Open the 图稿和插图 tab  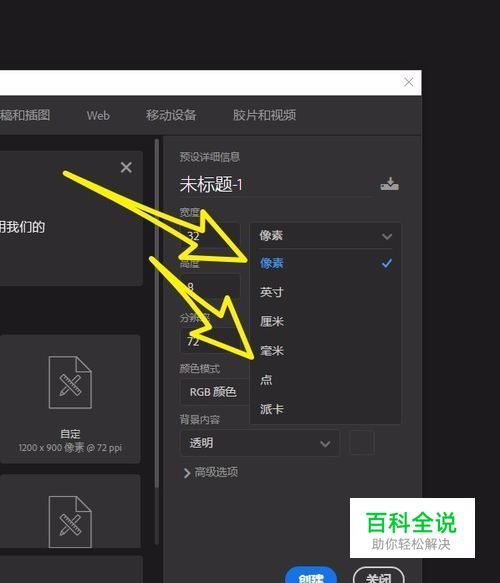tap(25, 115)
